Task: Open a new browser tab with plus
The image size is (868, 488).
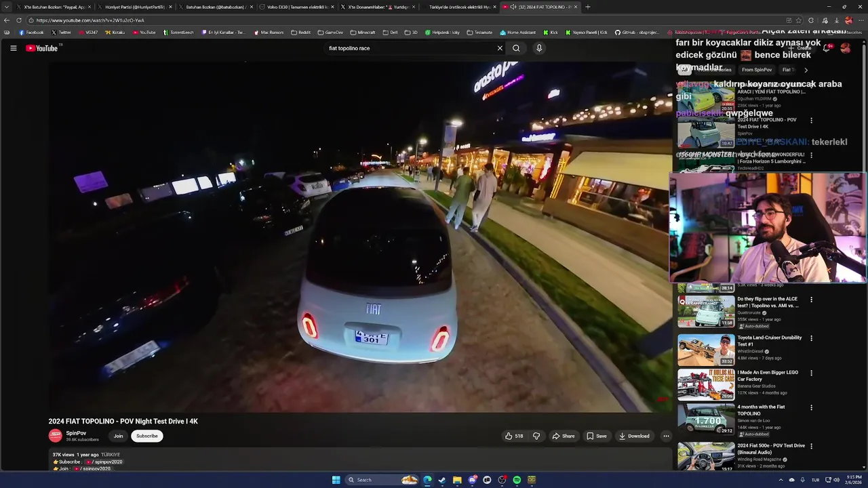Action: click(x=587, y=7)
